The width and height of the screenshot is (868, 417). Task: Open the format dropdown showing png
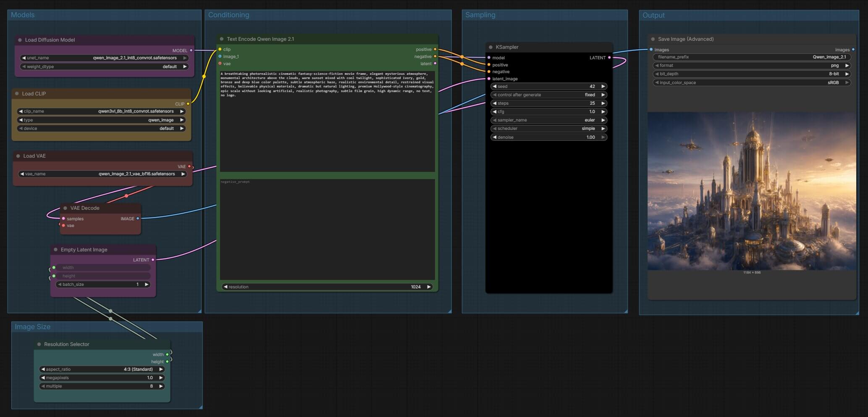click(752, 66)
